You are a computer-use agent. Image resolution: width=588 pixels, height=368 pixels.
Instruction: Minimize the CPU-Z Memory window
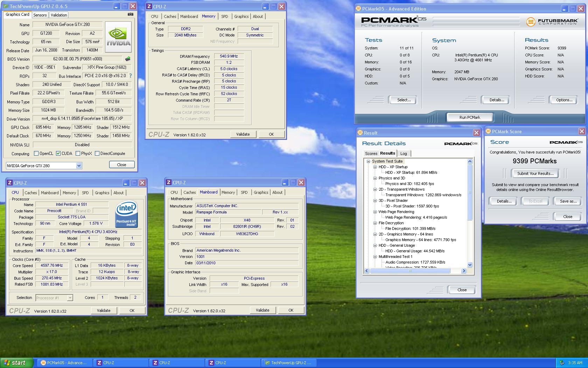pyautogui.click(x=265, y=6)
